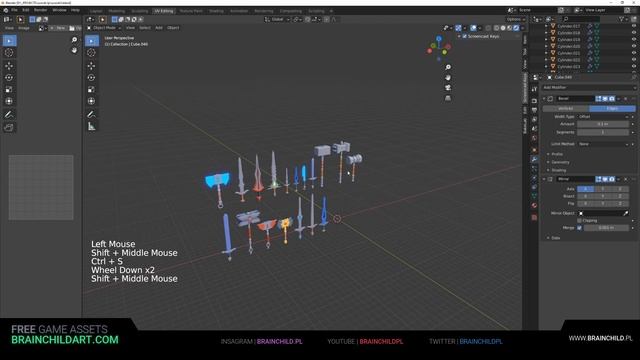Toggle Mirror Axis X button

tap(585, 189)
